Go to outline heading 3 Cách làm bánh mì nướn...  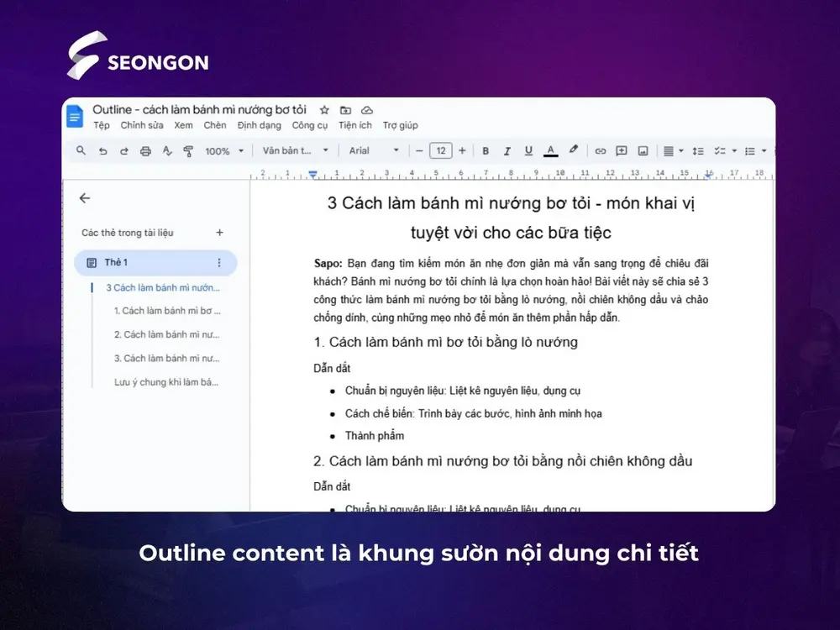coord(163,287)
